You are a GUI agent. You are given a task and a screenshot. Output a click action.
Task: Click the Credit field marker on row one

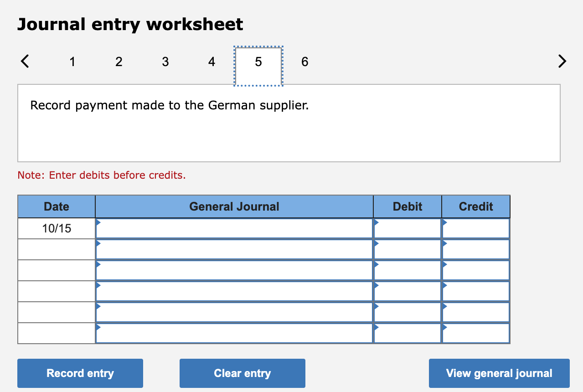(444, 222)
